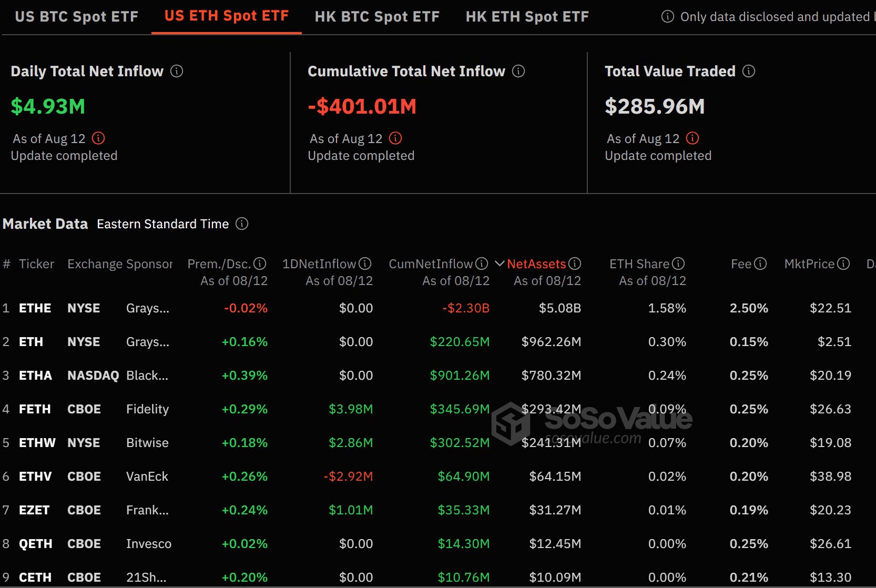Switch to US BTC Spot ETF tab
The width and height of the screenshot is (876, 588).
tap(77, 17)
